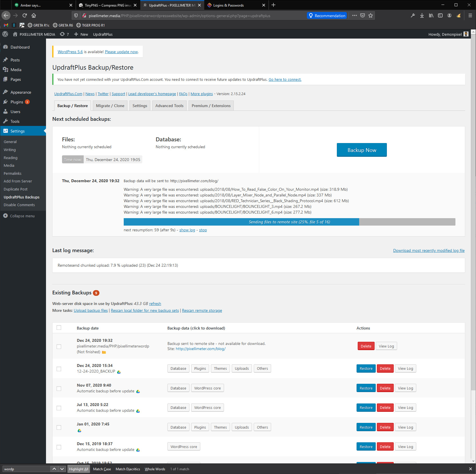Open the Library icon in toolbar
This screenshot has width=476, height=474.
pos(431,15)
